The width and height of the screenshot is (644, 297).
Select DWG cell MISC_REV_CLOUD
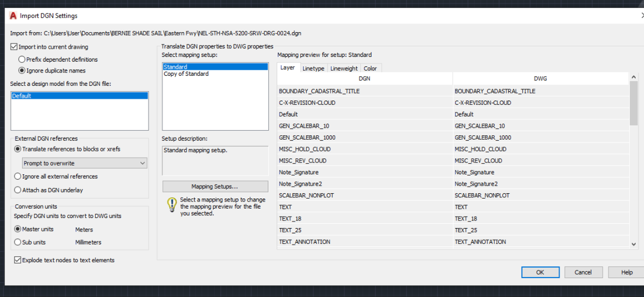[540, 161]
